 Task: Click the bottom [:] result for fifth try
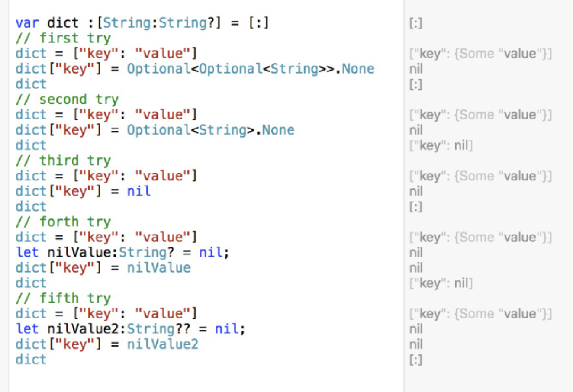(x=415, y=360)
